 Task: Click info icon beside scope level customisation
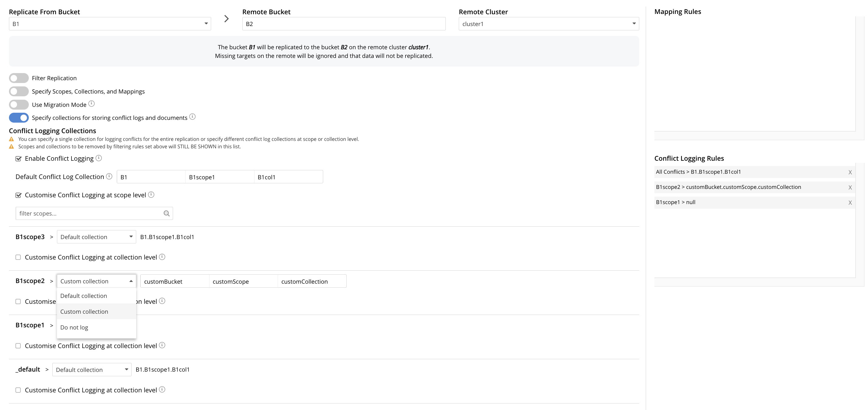pyautogui.click(x=151, y=194)
